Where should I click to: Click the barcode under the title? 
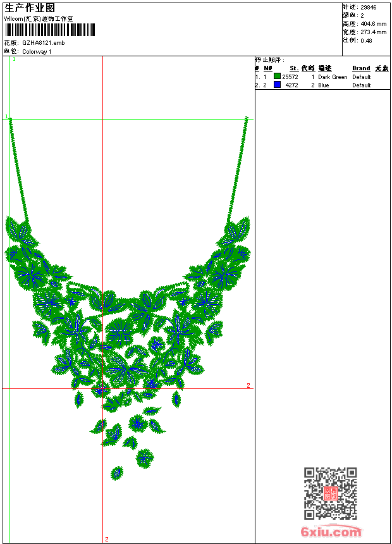click(49, 30)
